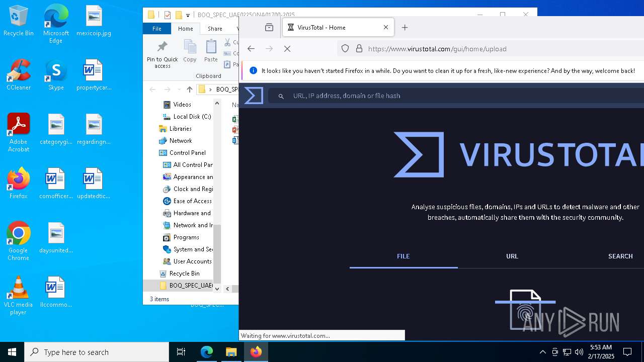Screen dimensions: 644x362
Task: Click Paste icon in Explorer ribbon
Action: tap(211, 51)
